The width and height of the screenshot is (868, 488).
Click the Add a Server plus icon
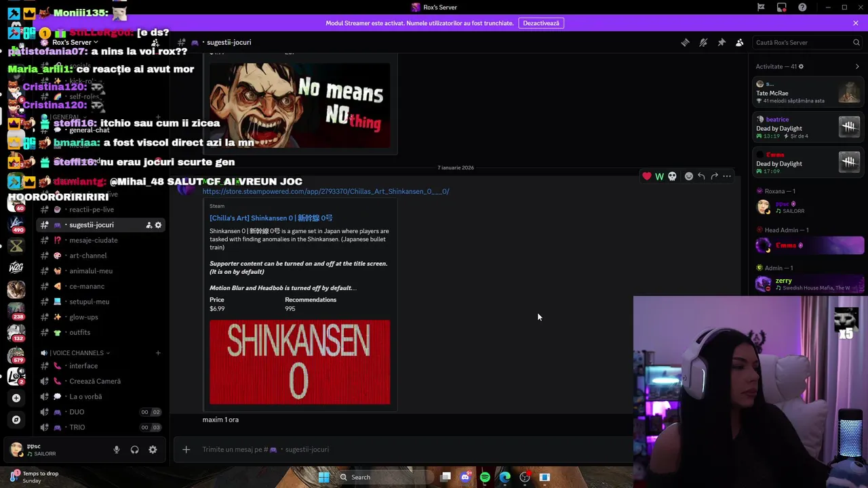(x=16, y=398)
